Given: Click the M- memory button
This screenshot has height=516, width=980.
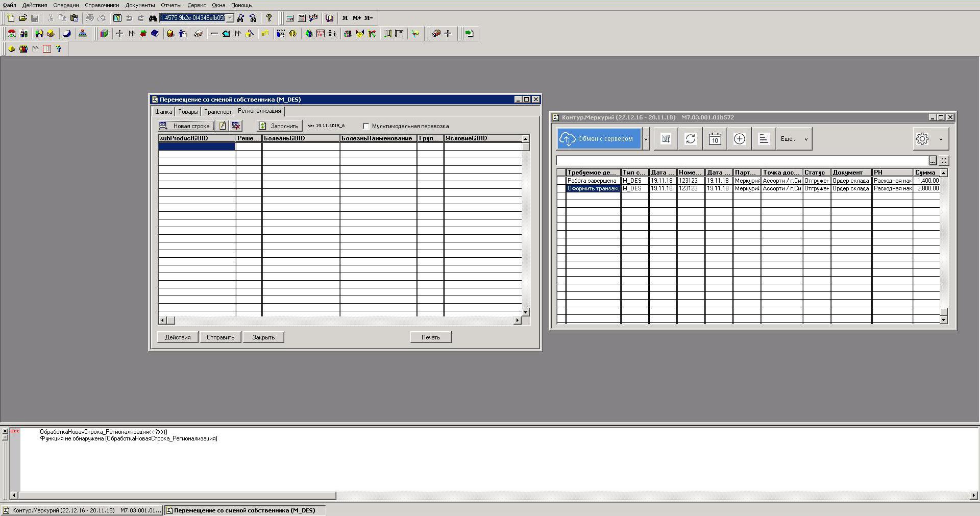Looking at the screenshot, I should tap(369, 18).
